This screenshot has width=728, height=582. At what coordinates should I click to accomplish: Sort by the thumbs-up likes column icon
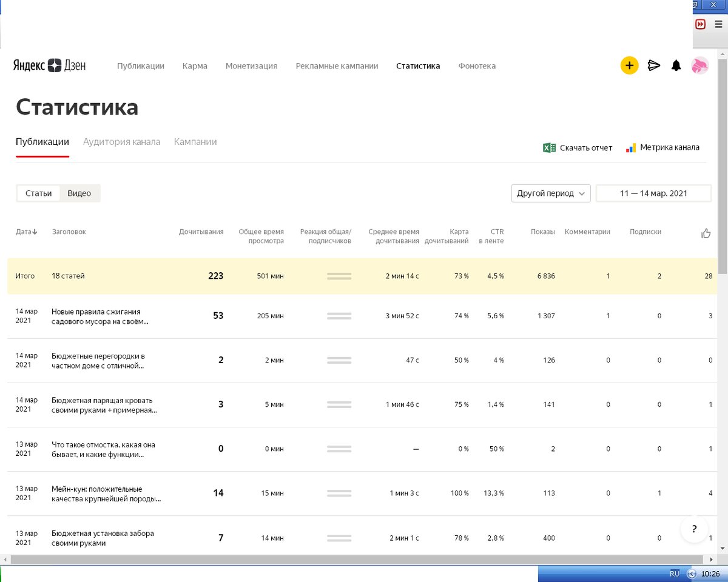(x=706, y=233)
